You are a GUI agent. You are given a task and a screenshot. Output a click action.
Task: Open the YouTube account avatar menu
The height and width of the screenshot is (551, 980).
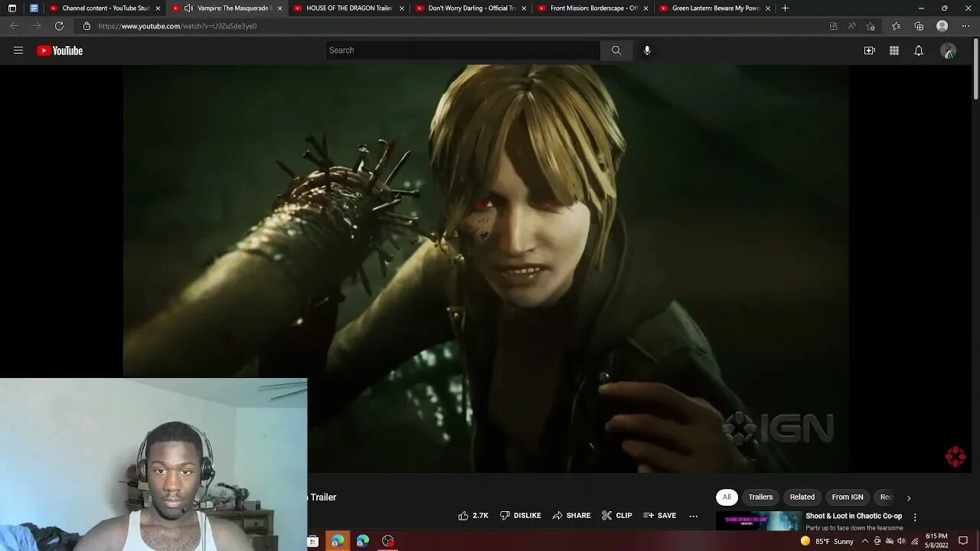(x=949, y=51)
